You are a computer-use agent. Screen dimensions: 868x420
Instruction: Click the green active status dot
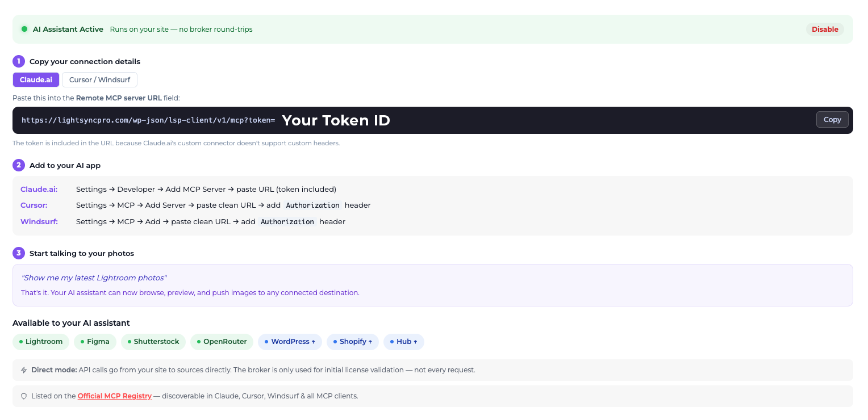(24, 30)
